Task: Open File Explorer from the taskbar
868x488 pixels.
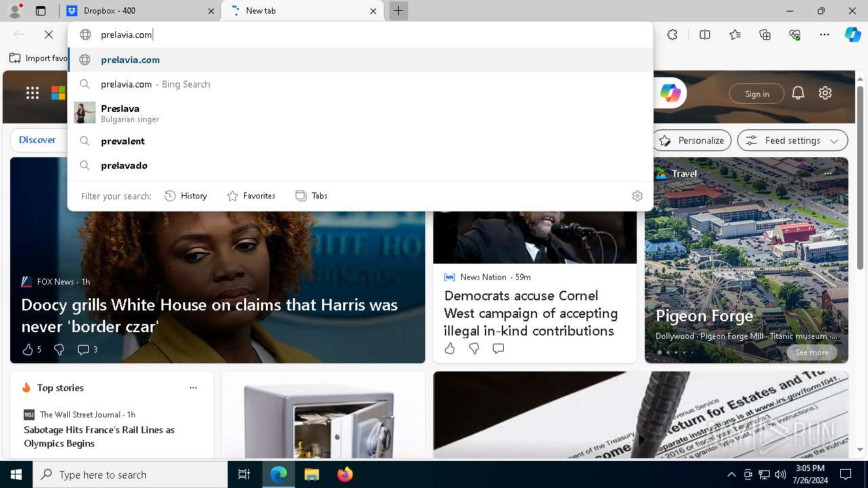Action: (311, 474)
